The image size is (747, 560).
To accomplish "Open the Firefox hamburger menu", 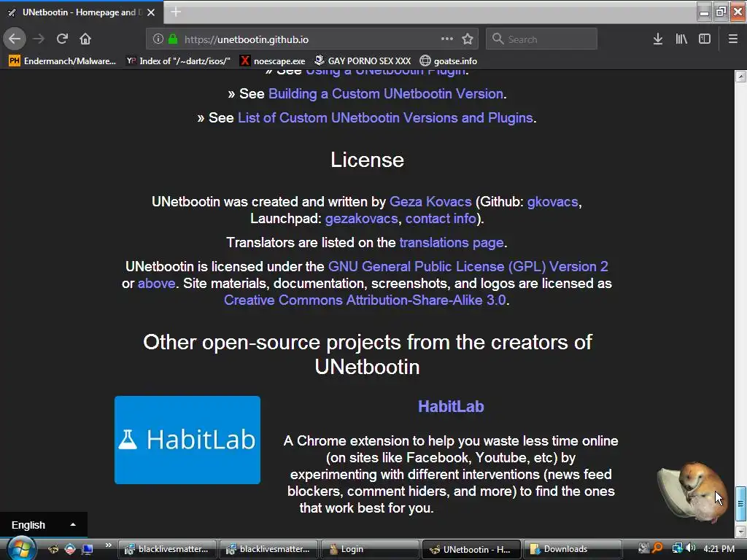I will [x=733, y=39].
